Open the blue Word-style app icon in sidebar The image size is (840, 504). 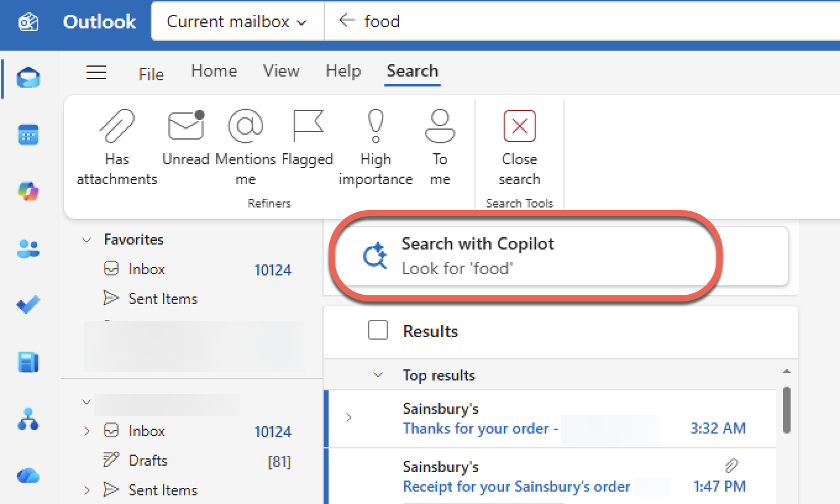point(28,362)
